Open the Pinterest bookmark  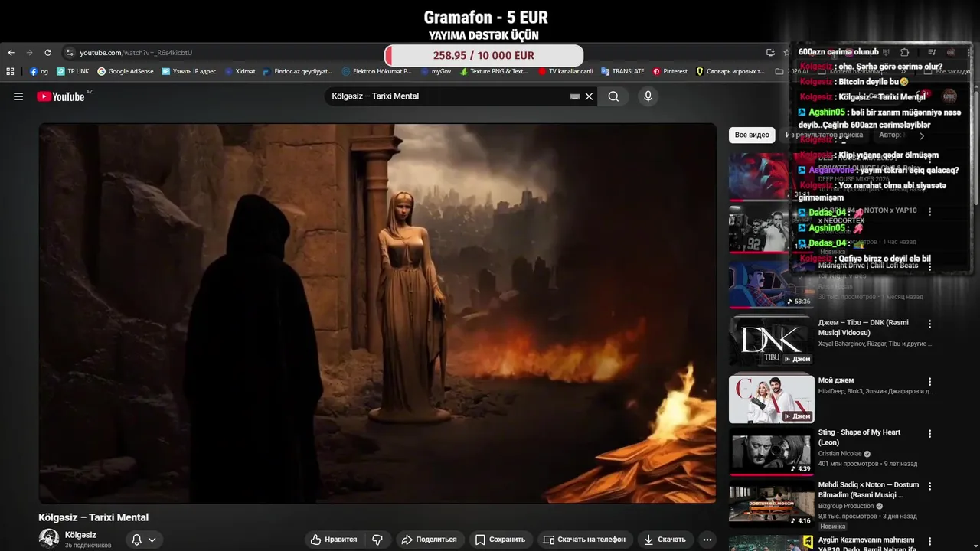click(670, 71)
